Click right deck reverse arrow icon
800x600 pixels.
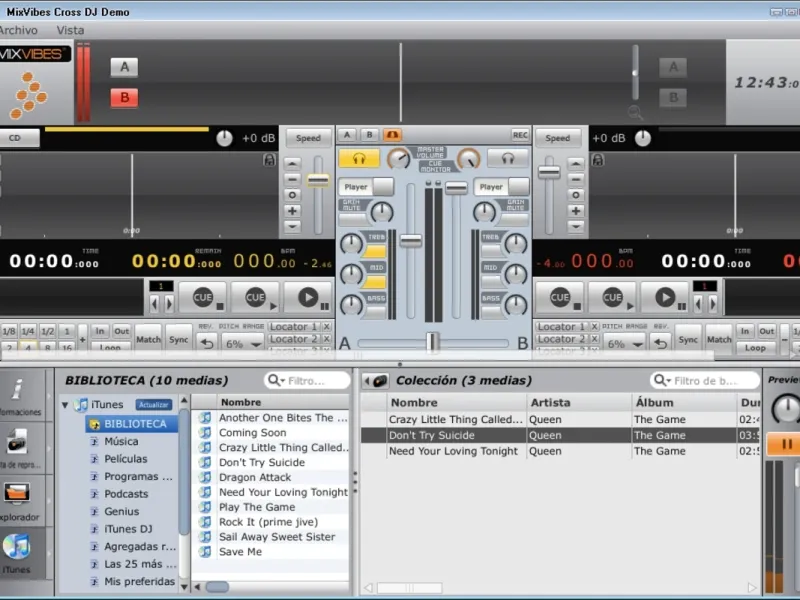661,343
